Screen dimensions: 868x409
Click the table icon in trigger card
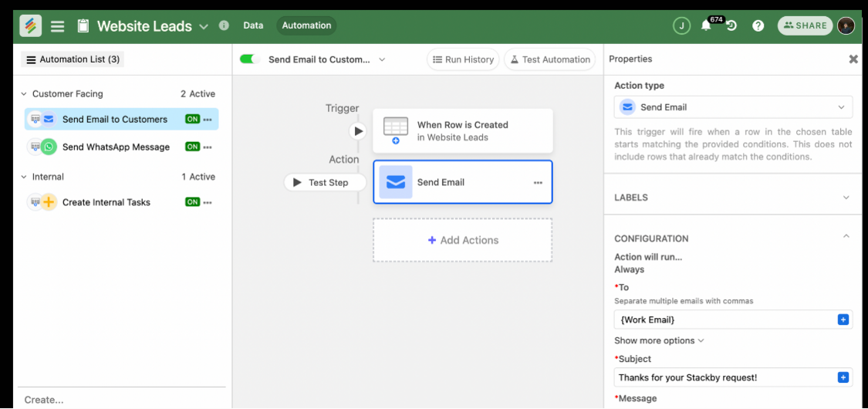point(395,130)
